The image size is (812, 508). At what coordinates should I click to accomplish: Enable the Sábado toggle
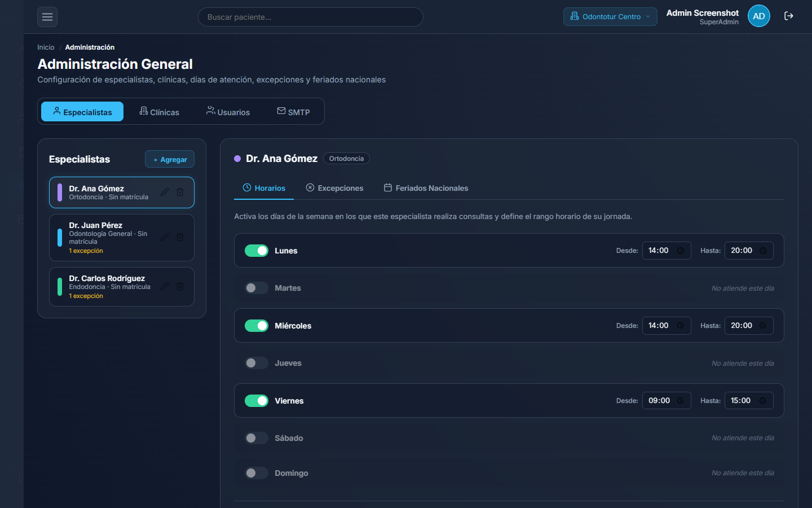257,438
